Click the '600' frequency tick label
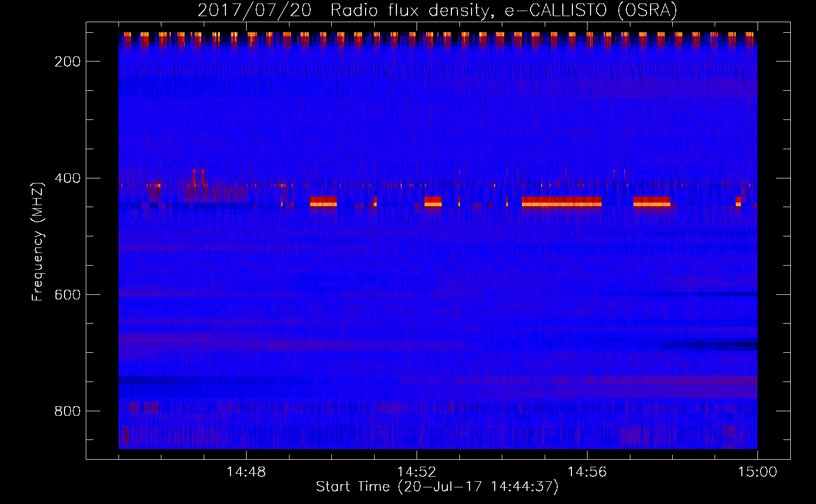The image size is (816, 504). (x=67, y=295)
